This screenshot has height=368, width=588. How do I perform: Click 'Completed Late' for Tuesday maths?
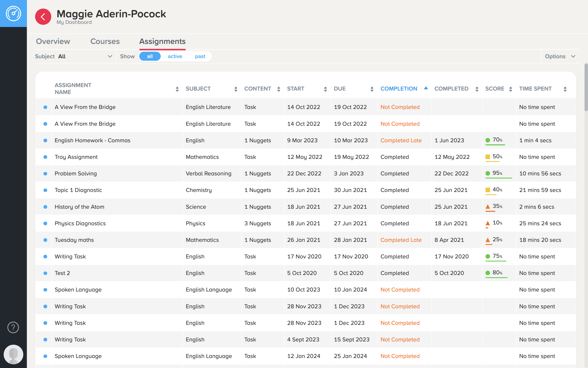click(401, 240)
